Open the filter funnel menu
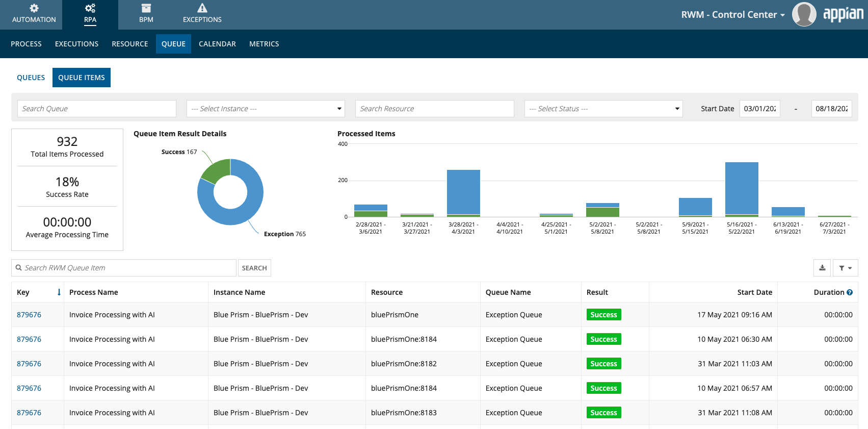Image resolution: width=868 pixels, height=429 pixels. 846,268
